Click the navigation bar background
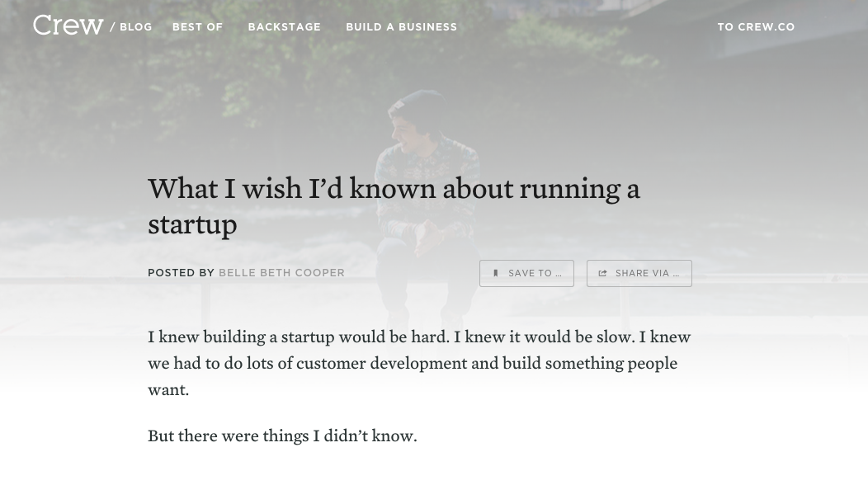 578,26
